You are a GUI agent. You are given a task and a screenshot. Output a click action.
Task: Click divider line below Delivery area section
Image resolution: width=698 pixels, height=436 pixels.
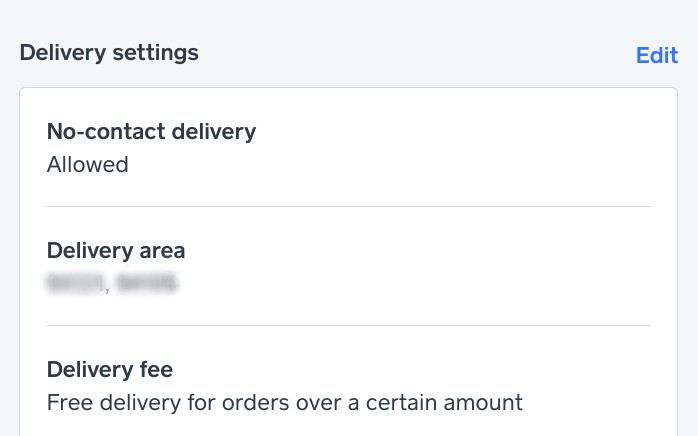click(348, 325)
